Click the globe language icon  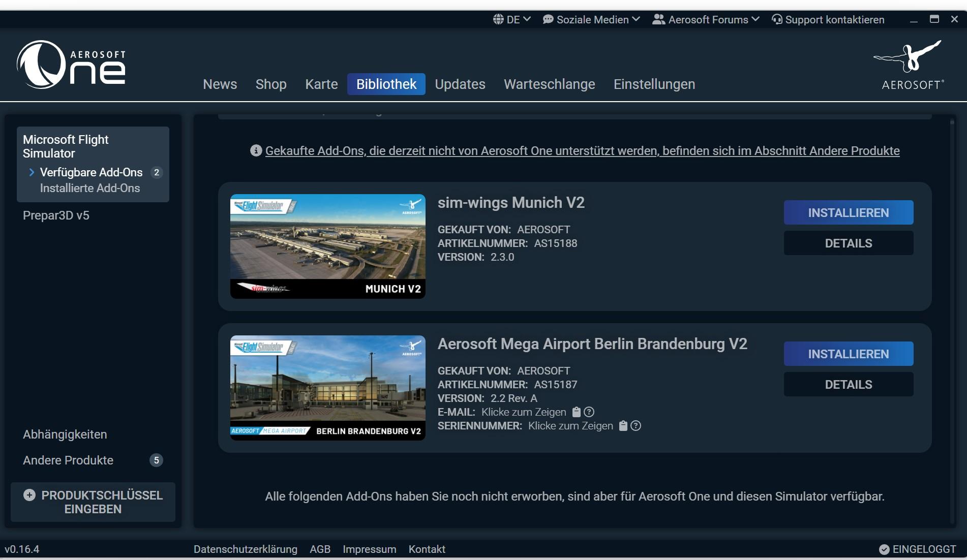(498, 19)
